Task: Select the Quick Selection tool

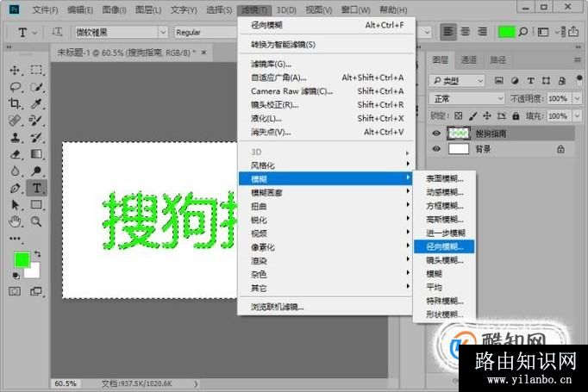Action: pyautogui.click(x=36, y=87)
